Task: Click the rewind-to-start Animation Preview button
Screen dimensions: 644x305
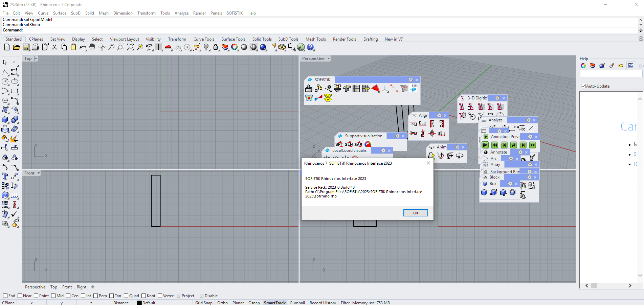Action: 495,145
